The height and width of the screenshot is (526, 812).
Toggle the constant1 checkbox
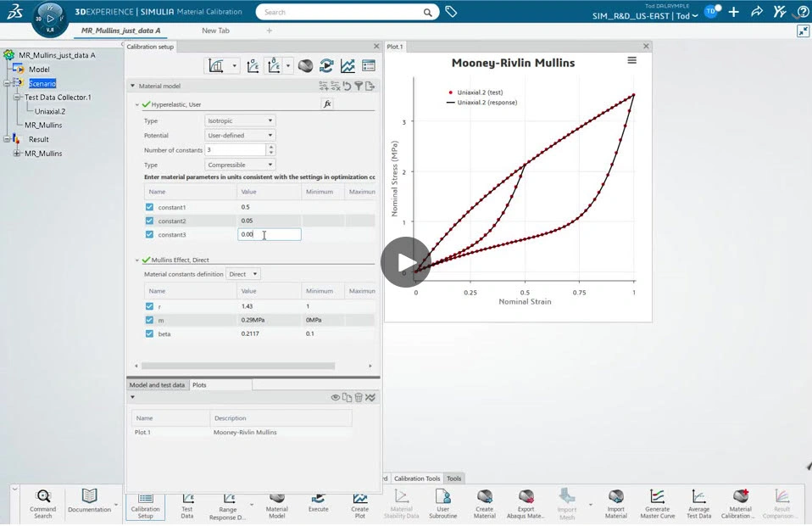tap(149, 207)
